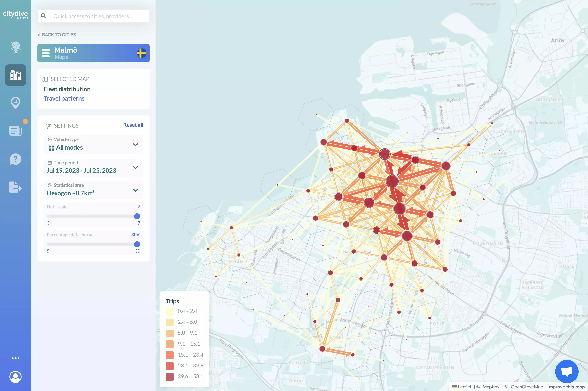The image size is (588, 391).
Task: Open the Malmö Maps menu
Action: coord(46,53)
